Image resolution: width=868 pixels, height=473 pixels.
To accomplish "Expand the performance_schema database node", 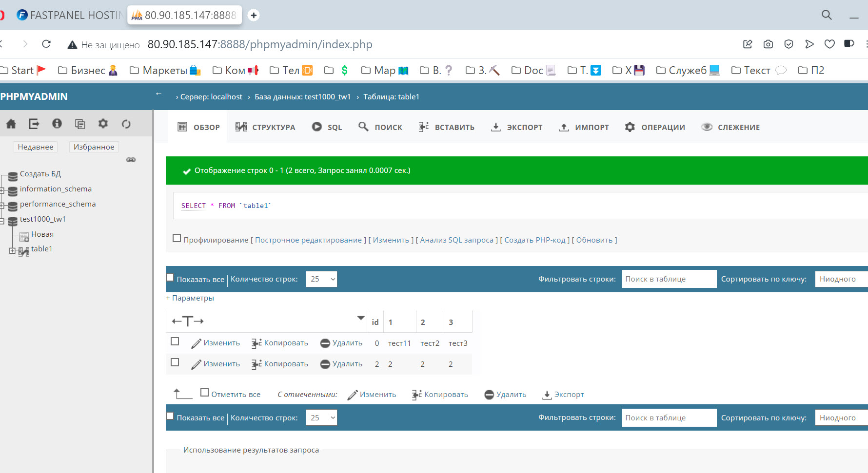I will click(x=2, y=206).
